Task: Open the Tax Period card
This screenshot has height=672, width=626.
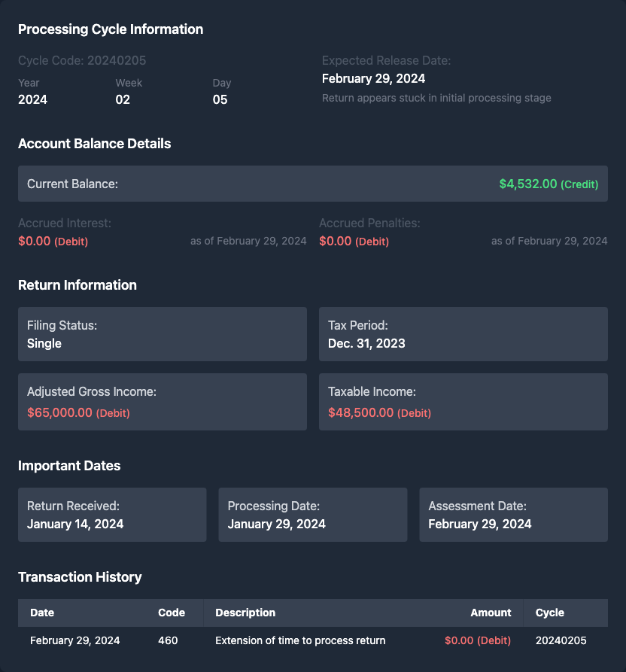Action: pos(463,334)
